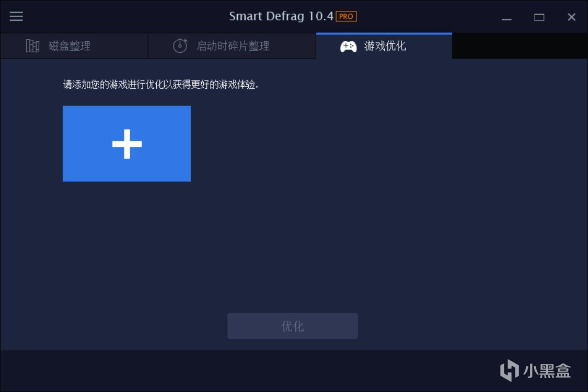The height and width of the screenshot is (392, 588).
Task: Maximize the Smart Defrag window
Action: pos(539,17)
